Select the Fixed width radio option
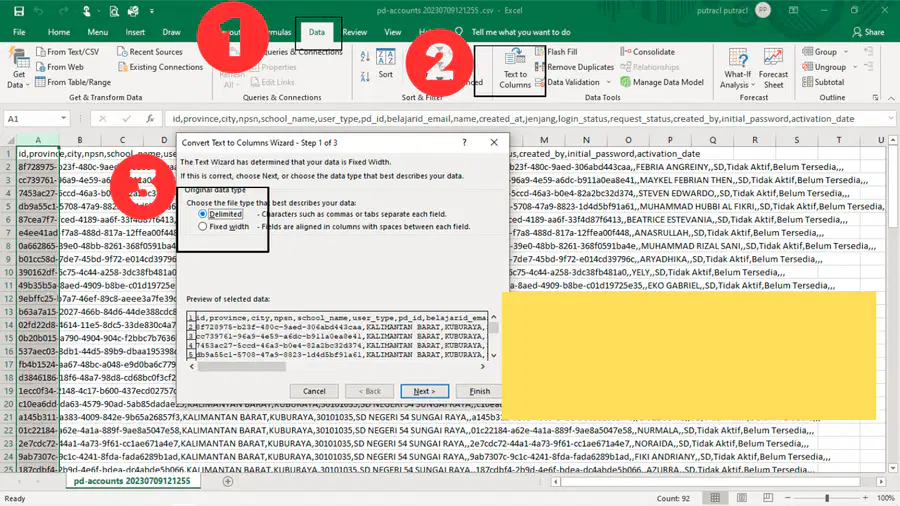 pos(203,227)
